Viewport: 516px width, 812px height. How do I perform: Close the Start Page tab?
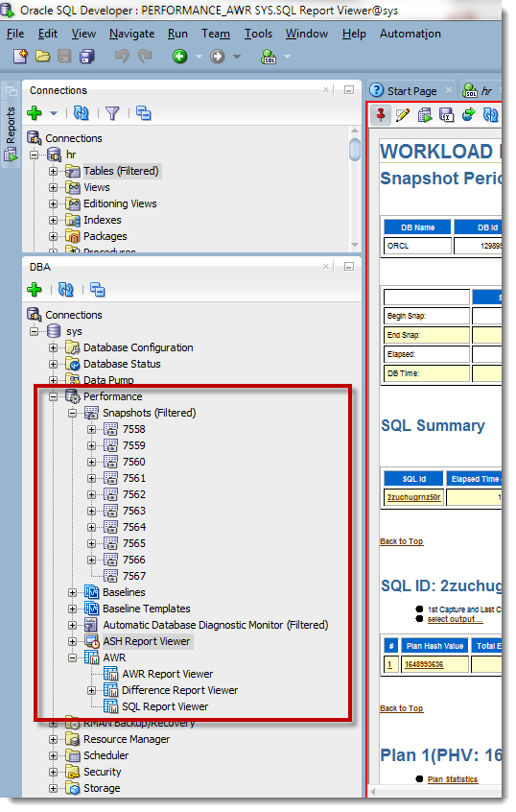(x=449, y=90)
